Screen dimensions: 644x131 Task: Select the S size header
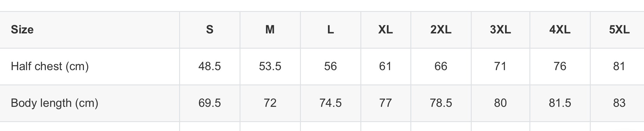coord(210,30)
